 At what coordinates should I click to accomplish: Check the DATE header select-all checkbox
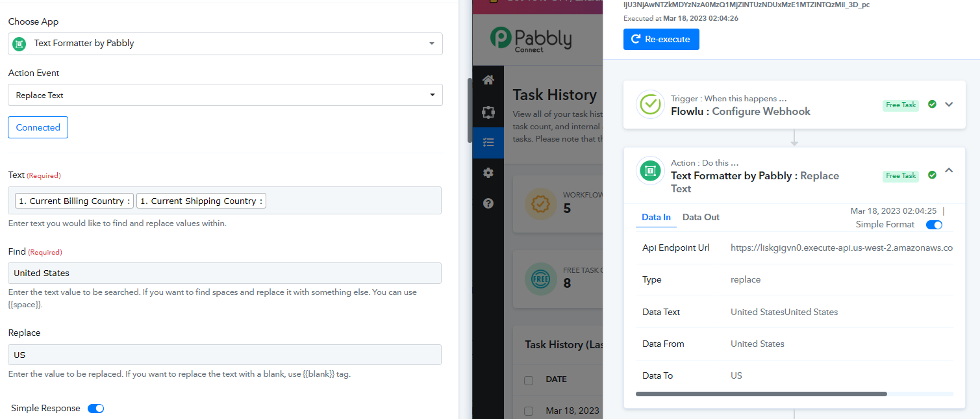(529, 380)
